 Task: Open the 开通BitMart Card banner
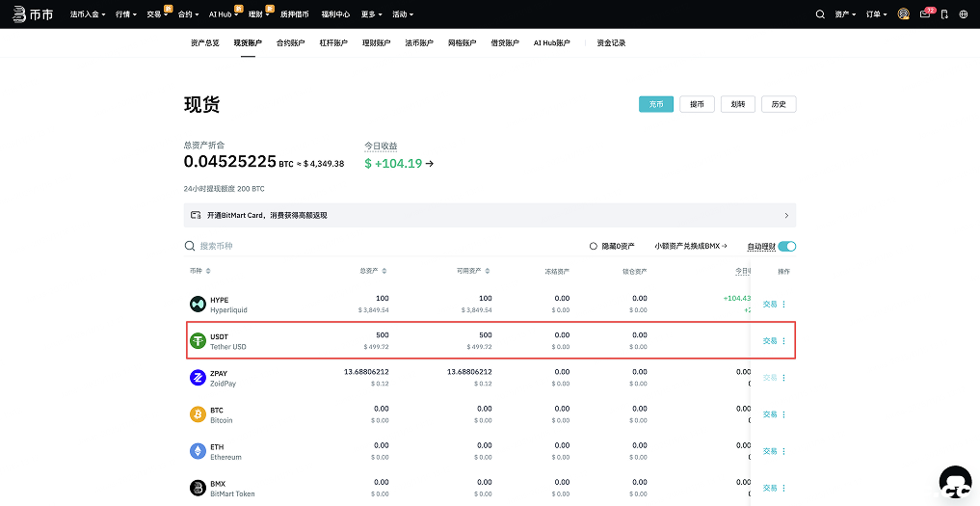tap(490, 215)
